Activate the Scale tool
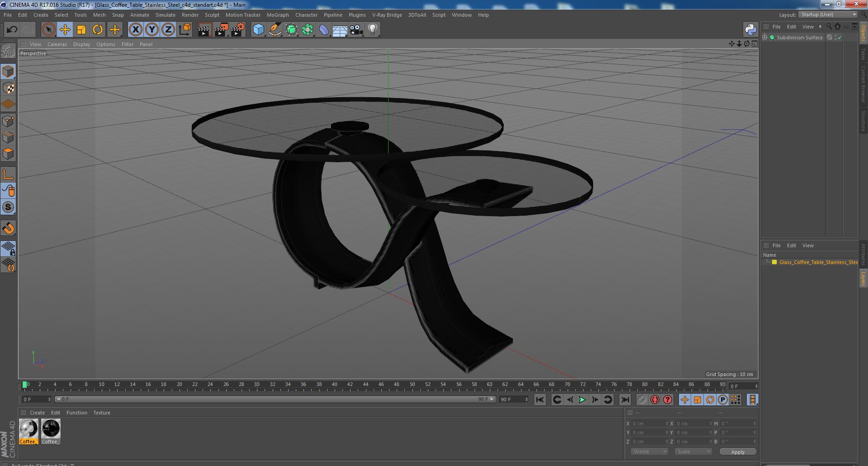 [x=81, y=30]
